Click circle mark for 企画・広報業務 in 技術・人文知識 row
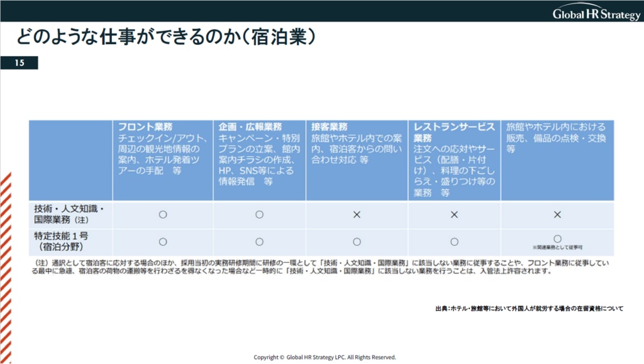 [259, 215]
